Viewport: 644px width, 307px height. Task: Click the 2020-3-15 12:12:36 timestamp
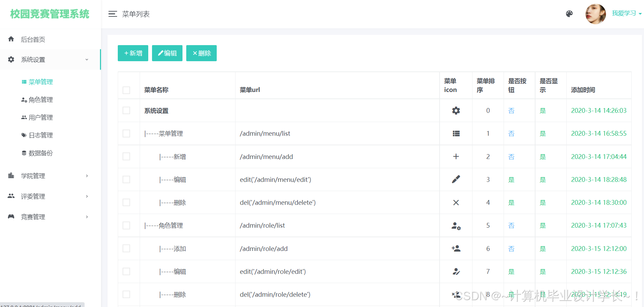[599, 271]
